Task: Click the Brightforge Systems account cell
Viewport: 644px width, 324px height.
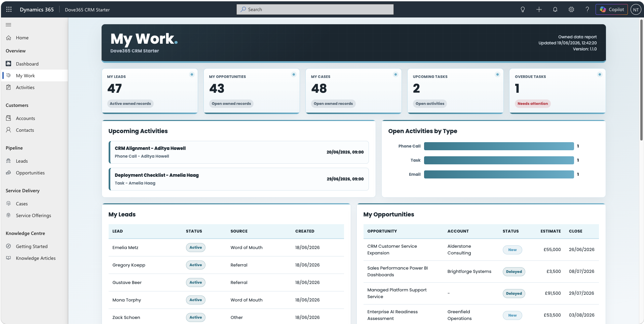Action: (469, 272)
